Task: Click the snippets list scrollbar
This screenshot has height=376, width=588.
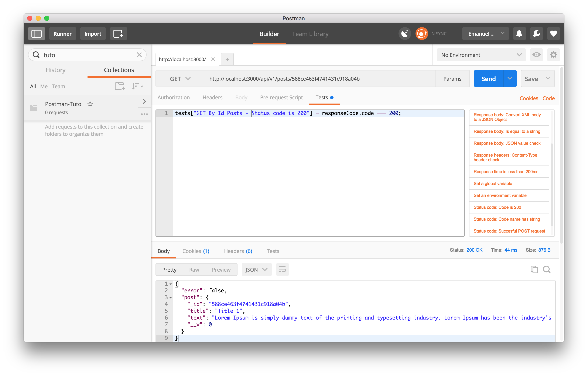Action: pyautogui.click(x=552, y=185)
